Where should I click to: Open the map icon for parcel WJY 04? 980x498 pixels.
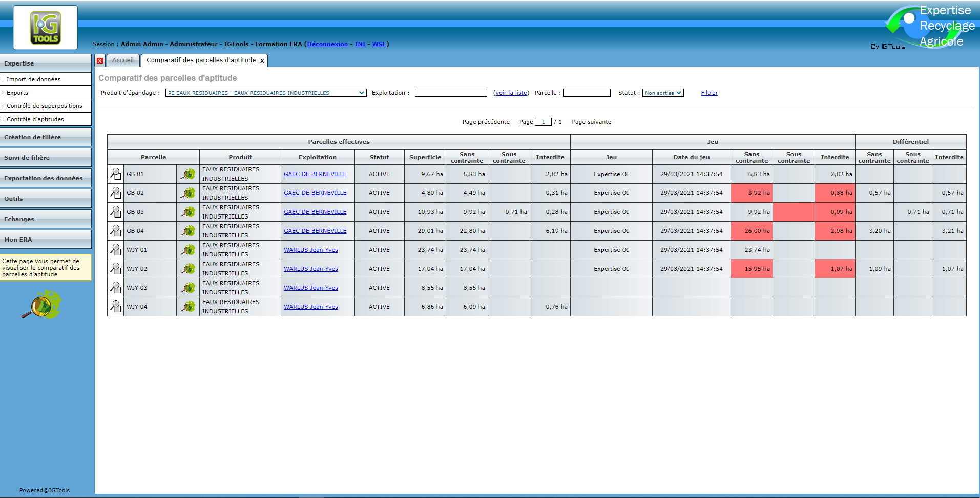(x=188, y=307)
